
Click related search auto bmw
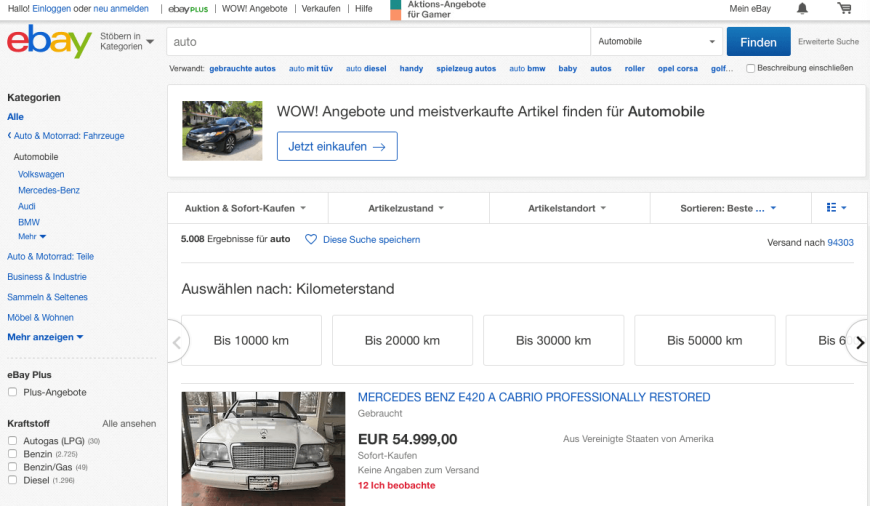click(527, 69)
